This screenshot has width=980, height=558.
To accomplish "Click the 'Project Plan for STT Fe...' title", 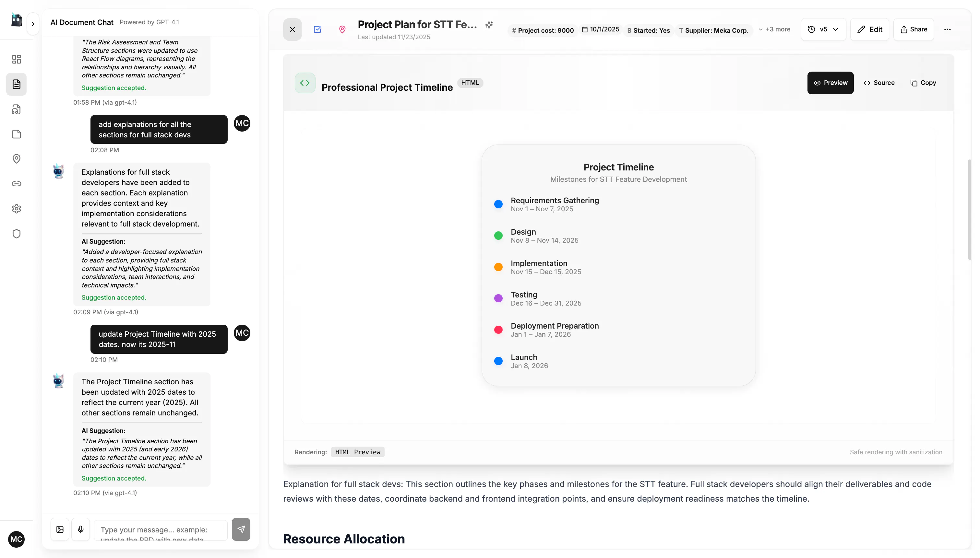I will pos(417,25).
